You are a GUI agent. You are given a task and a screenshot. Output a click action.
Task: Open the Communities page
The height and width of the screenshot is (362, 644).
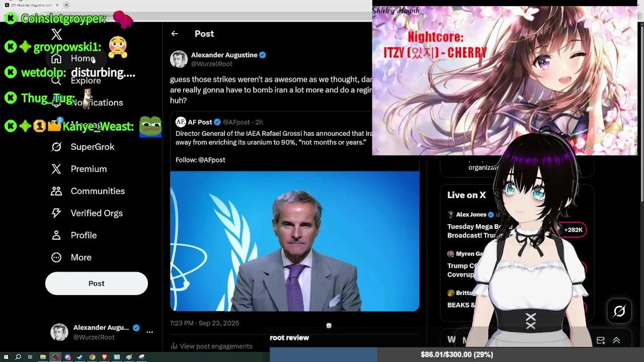[x=88, y=191]
